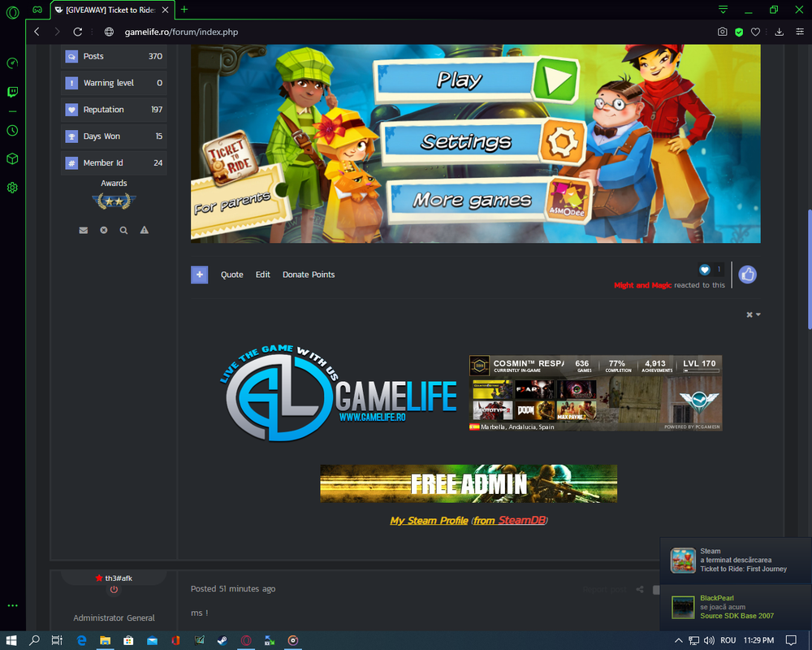Quote this post
Viewport: 812px width, 650px height.
coord(232,275)
